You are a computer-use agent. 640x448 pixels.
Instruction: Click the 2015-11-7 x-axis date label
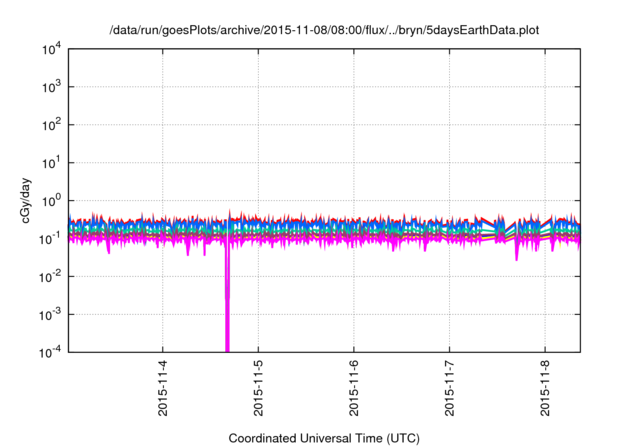pos(449,388)
